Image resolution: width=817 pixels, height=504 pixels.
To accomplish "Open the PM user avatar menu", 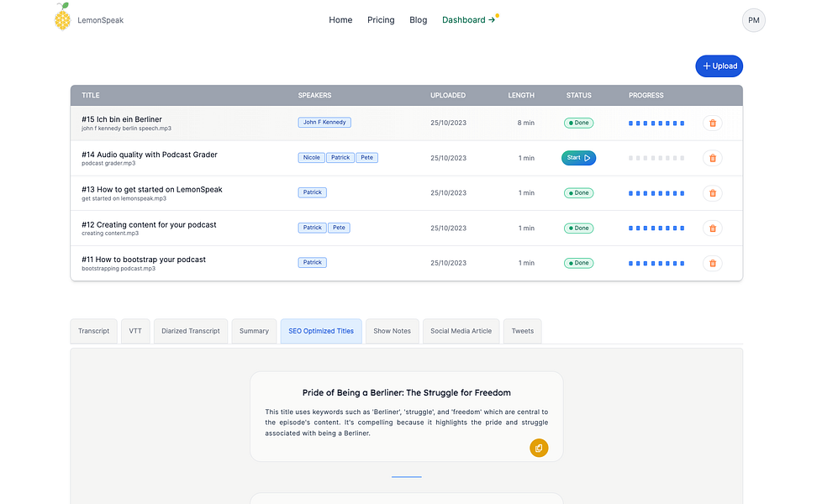I will pos(753,20).
